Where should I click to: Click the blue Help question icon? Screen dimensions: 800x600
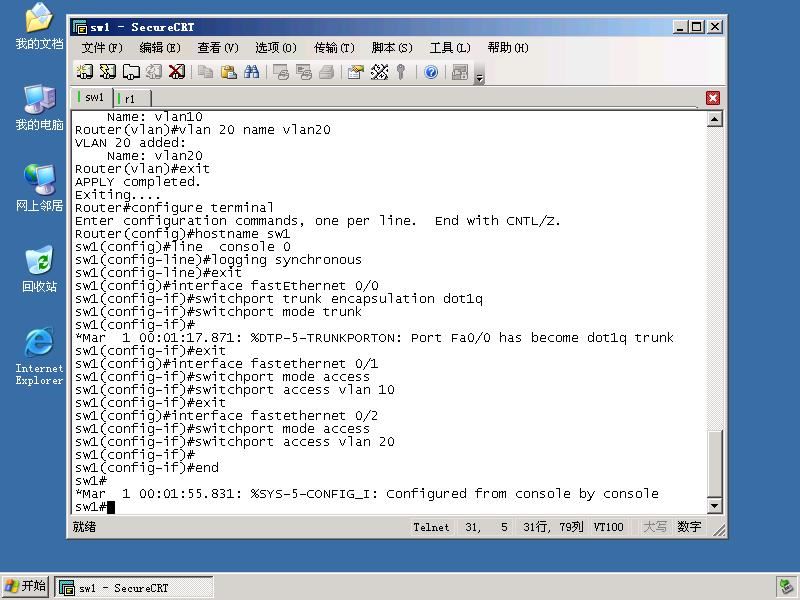tap(431, 72)
